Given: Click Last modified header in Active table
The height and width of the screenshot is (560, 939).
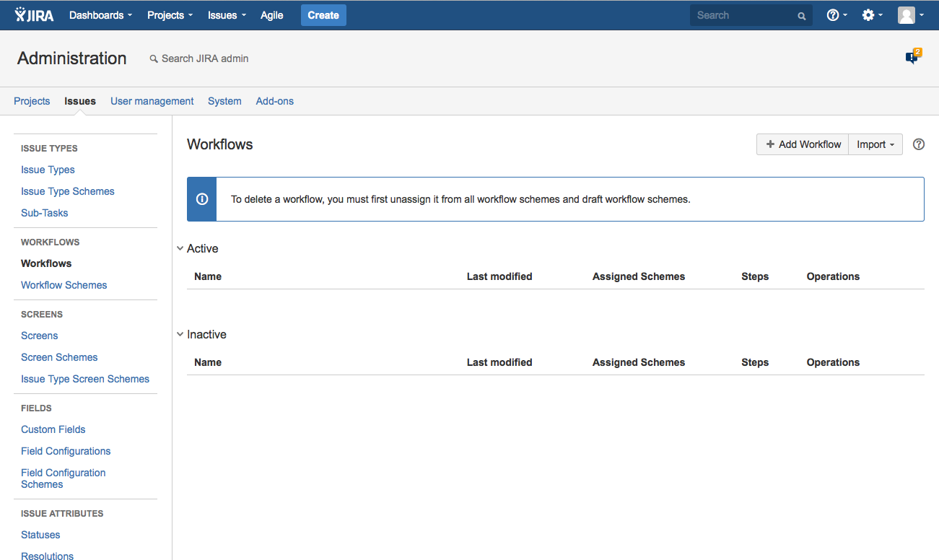Looking at the screenshot, I should (x=499, y=276).
